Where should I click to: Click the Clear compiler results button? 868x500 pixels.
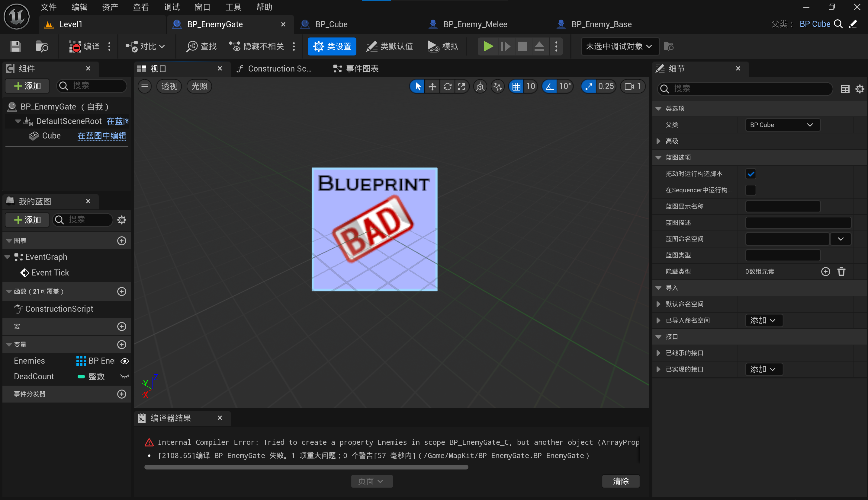pyautogui.click(x=620, y=481)
